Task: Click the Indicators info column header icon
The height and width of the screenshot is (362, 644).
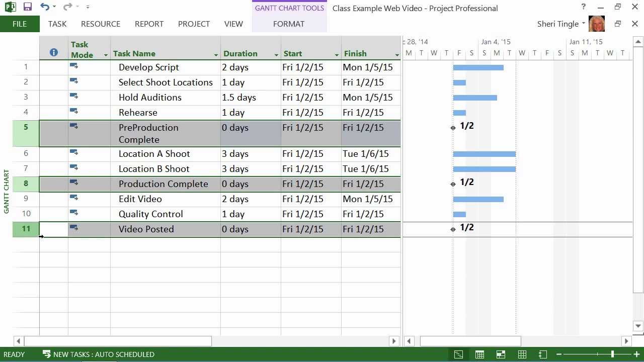Action: (x=54, y=53)
